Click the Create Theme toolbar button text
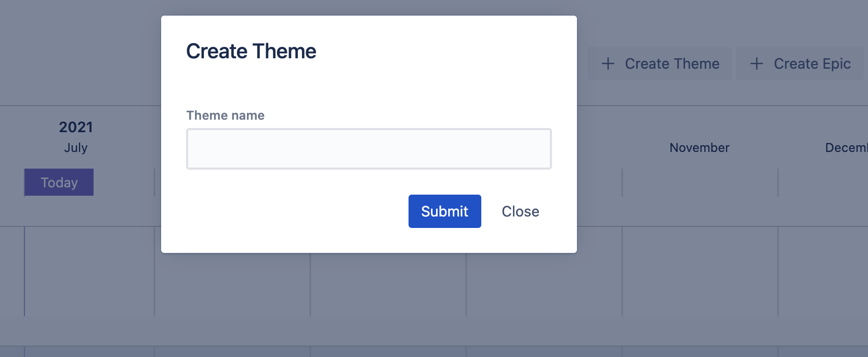Viewport: 868px width, 357px height. coord(672,64)
